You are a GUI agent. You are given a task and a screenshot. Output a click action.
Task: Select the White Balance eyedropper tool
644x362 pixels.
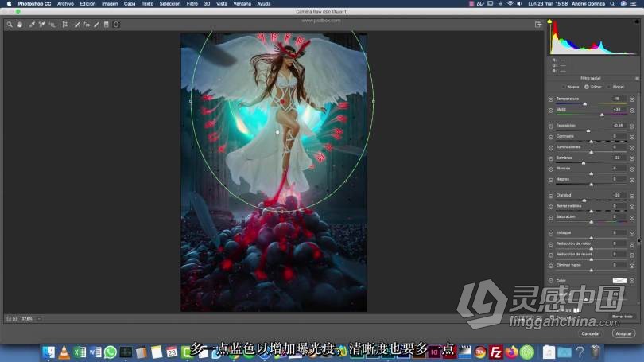coord(32,25)
